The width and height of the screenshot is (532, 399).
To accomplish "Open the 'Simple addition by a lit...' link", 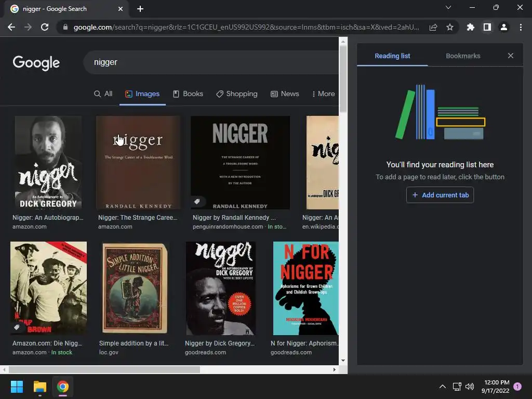I will [134, 343].
